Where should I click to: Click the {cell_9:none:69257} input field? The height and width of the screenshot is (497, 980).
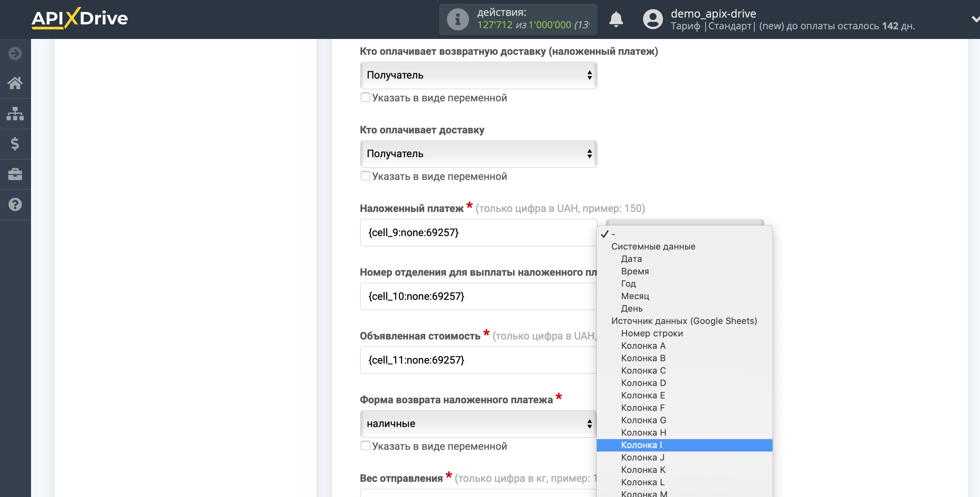[479, 233]
